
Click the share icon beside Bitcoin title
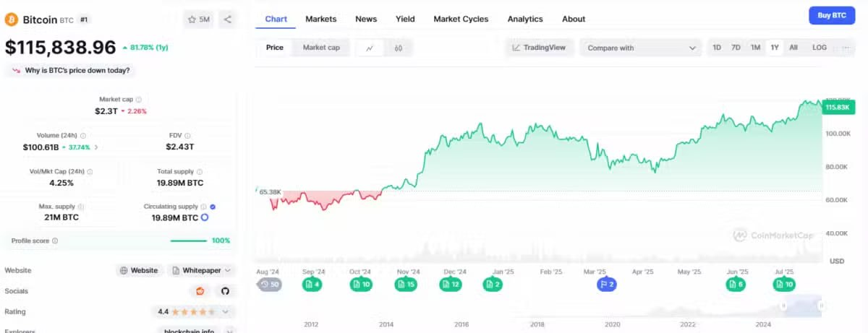(x=228, y=20)
